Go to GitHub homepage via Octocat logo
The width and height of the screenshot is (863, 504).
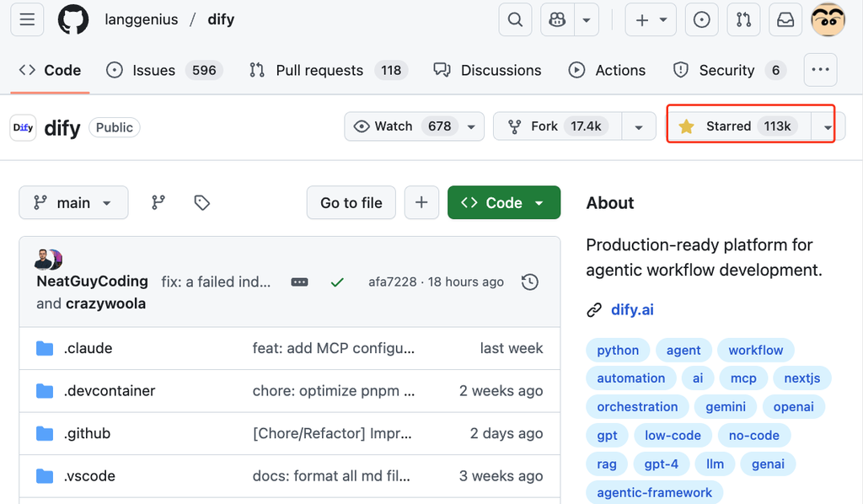pos(73,20)
